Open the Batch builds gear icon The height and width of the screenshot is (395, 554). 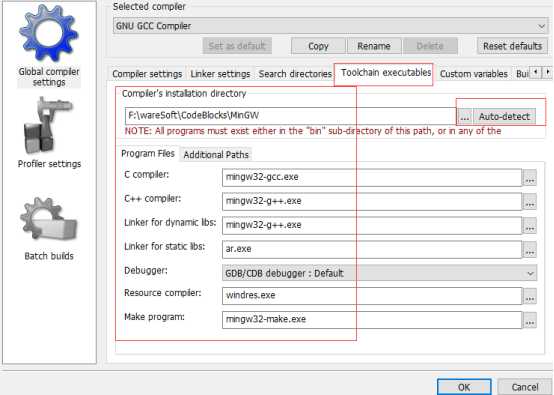[48, 220]
